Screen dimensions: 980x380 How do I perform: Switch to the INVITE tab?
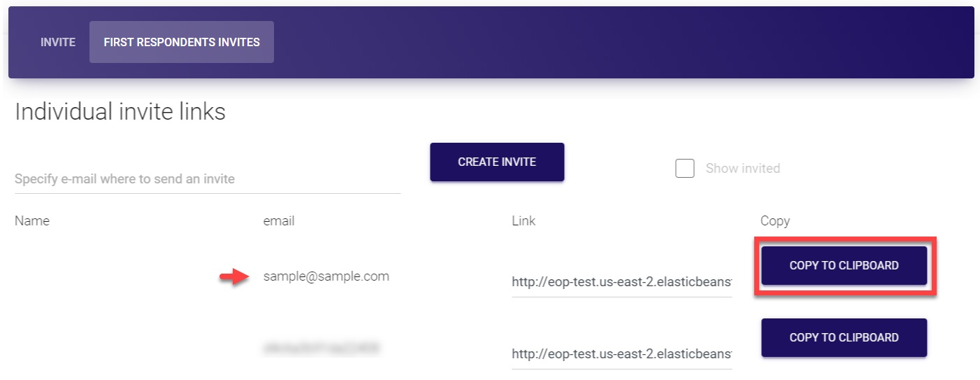click(58, 42)
